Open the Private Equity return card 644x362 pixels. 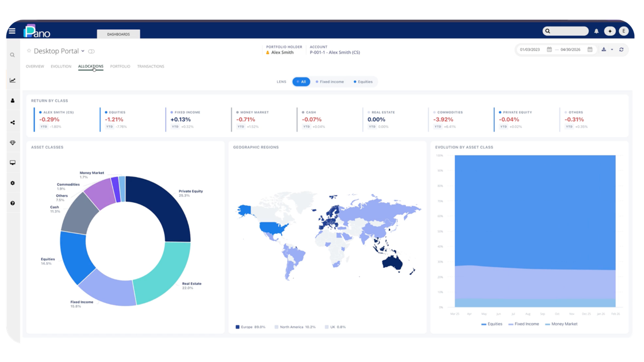526,120
